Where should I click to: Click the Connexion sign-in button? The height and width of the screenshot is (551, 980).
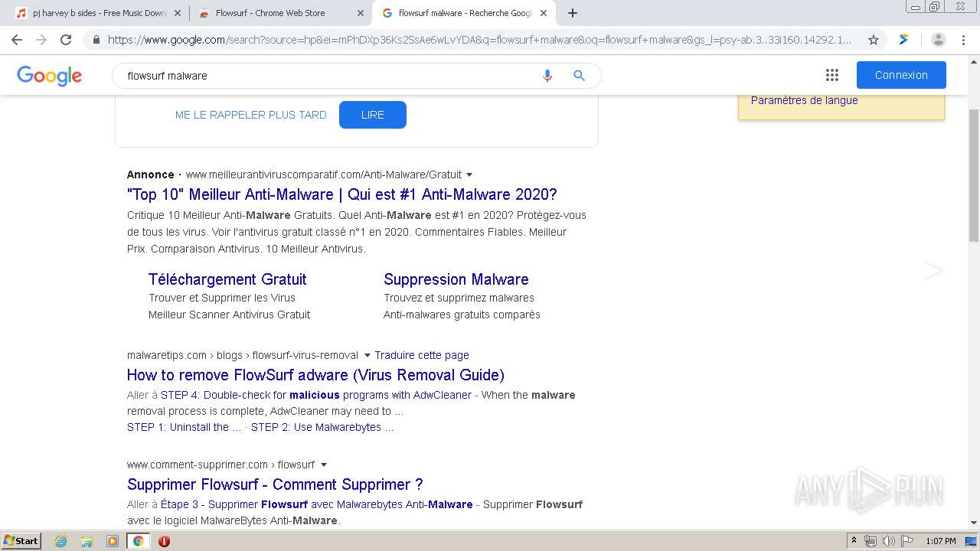point(901,75)
